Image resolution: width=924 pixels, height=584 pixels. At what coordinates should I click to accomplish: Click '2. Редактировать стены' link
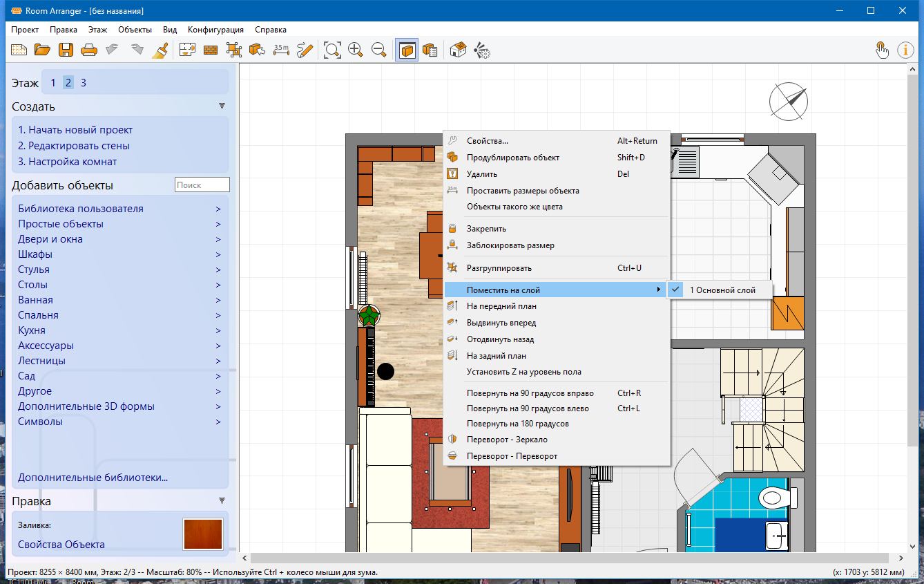74,146
